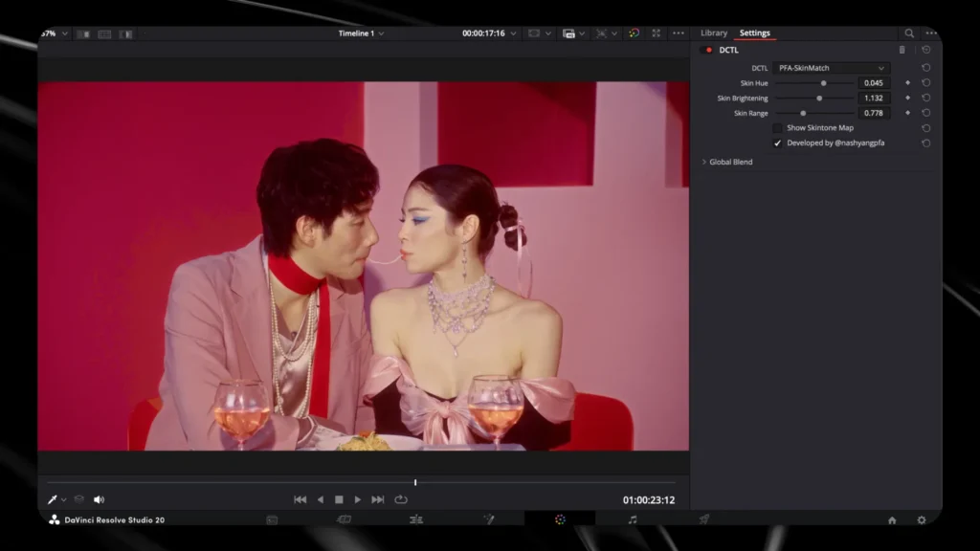Screen dimensions: 980x551
Task: Open the Media page
Action: pos(272,519)
